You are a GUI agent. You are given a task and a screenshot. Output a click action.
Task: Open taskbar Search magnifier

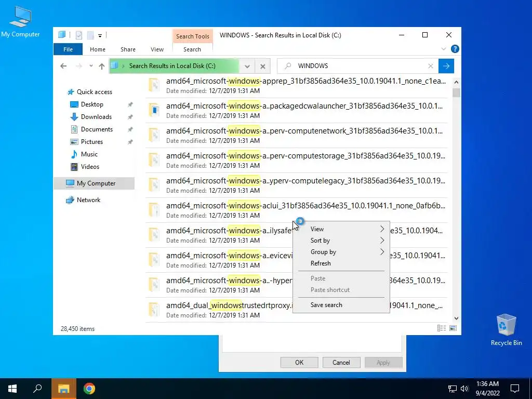click(x=37, y=389)
